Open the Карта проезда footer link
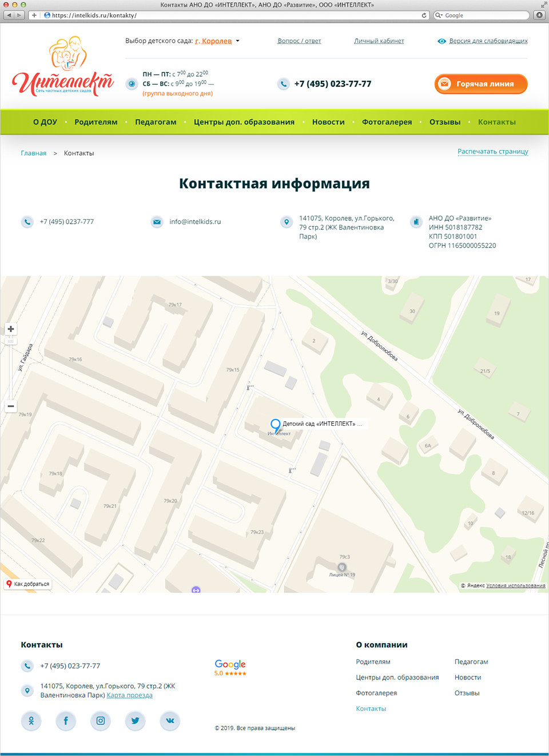 click(x=130, y=695)
